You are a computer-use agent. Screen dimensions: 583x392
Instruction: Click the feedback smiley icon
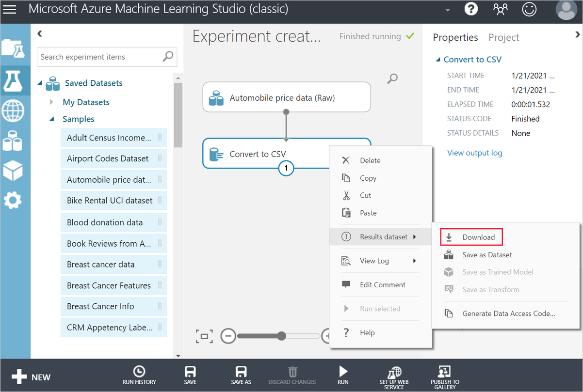pyautogui.click(x=529, y=9)
